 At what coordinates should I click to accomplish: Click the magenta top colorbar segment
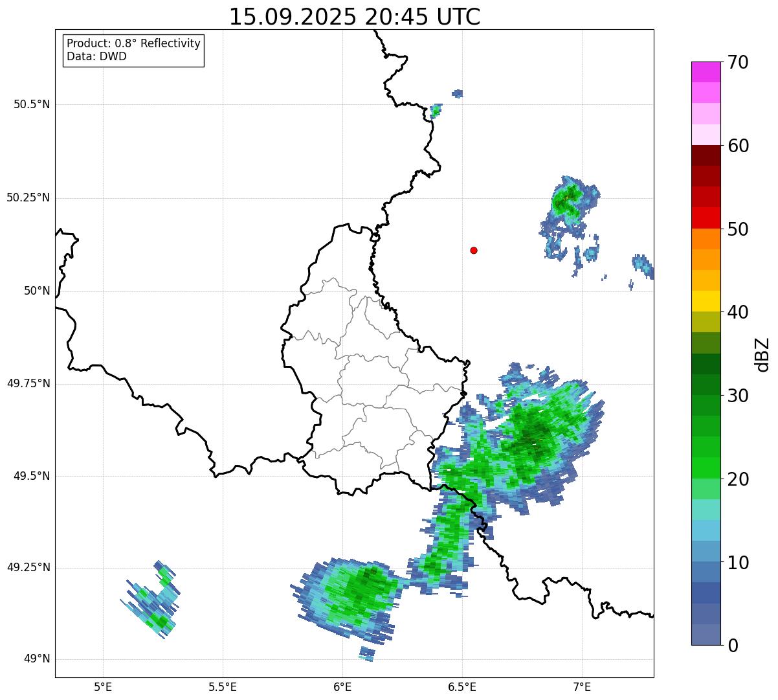pos(706,72)
